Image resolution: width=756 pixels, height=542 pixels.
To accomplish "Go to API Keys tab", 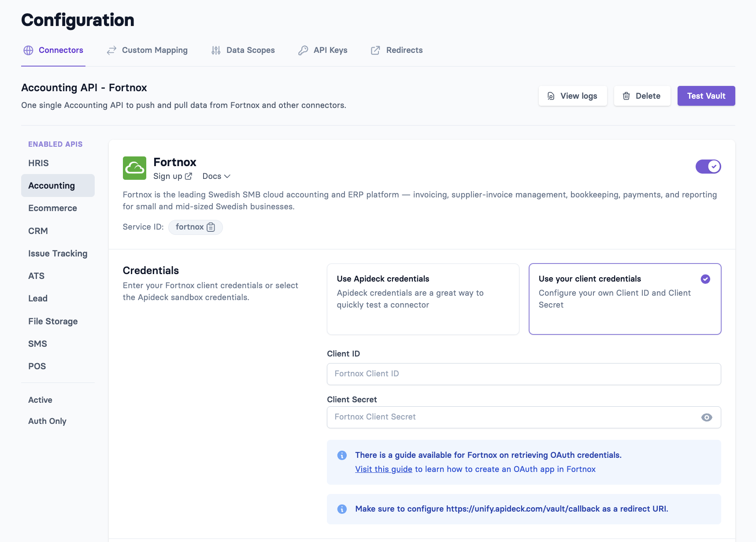I will tap(323, 50).
